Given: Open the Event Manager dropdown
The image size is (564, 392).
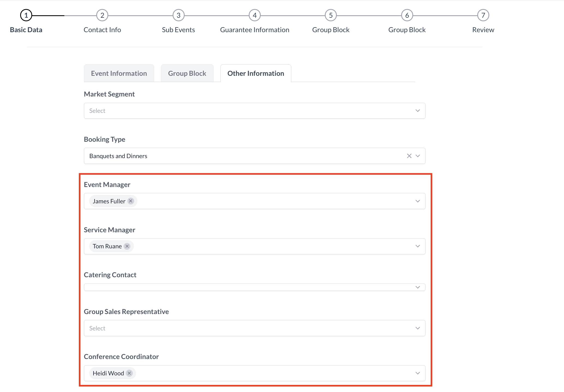Looking at the screenshot, I should point(417,201).
